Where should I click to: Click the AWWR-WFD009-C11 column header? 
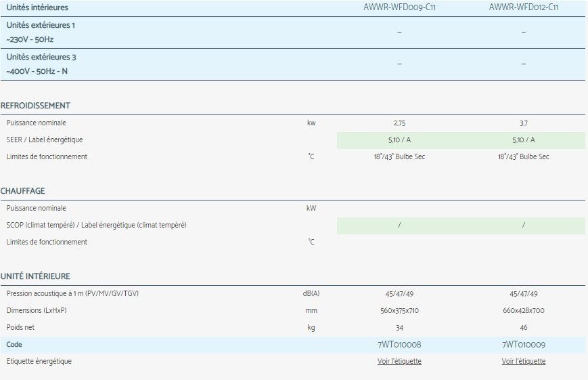(x=399, y=8)
